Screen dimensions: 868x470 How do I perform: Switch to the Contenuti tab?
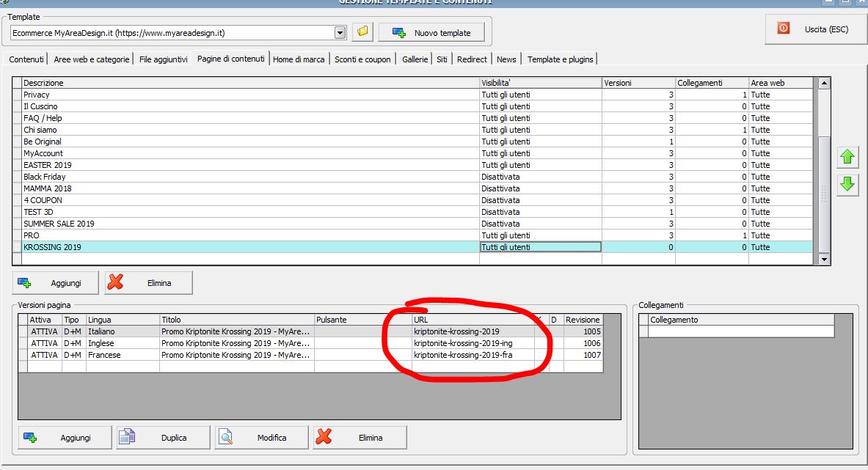point(26,59)
